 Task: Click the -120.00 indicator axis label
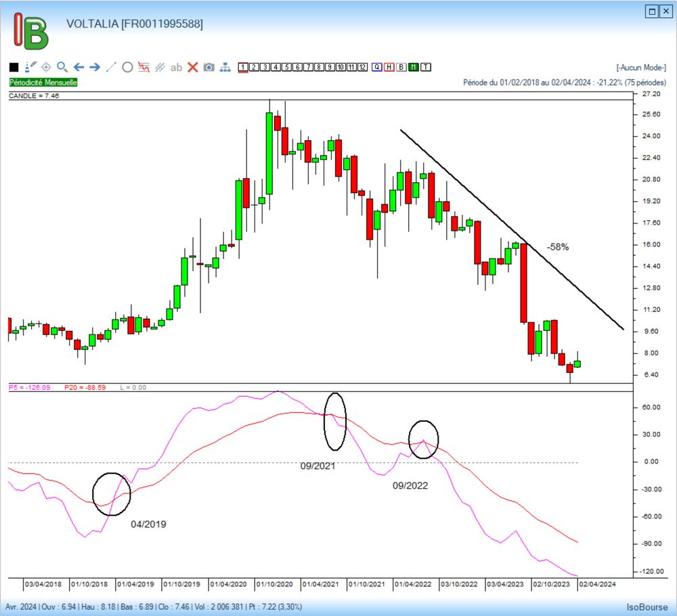tap(650, 571)
